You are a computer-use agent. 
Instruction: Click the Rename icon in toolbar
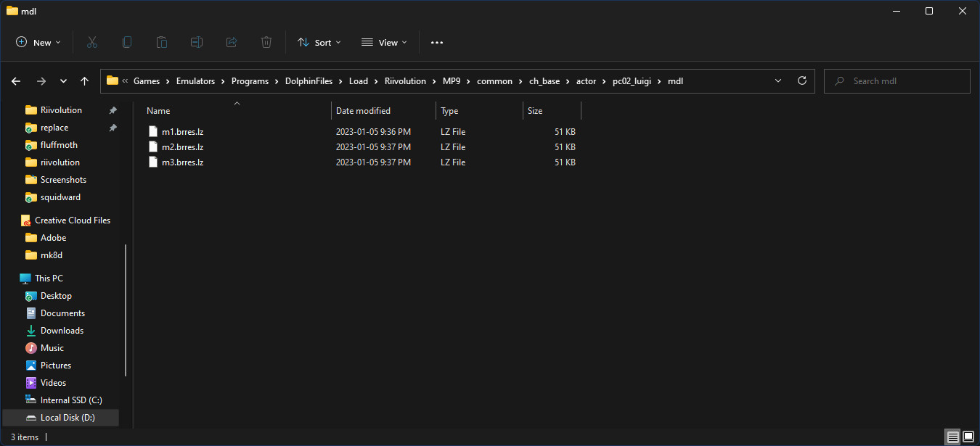point(197,43)
